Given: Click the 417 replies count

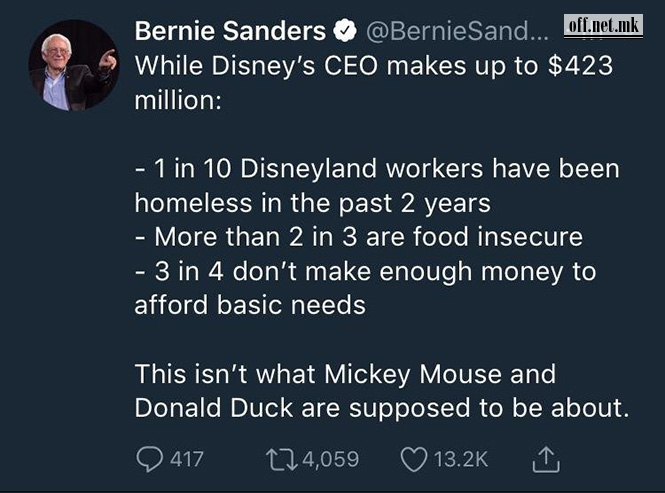Looking at the screenshot, I should click(186, 459).
